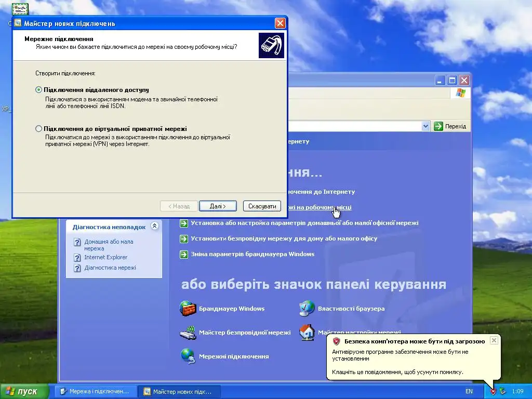
Task: Switch to Майстер нових підключень taskbar button
Action: click(179, 392)
